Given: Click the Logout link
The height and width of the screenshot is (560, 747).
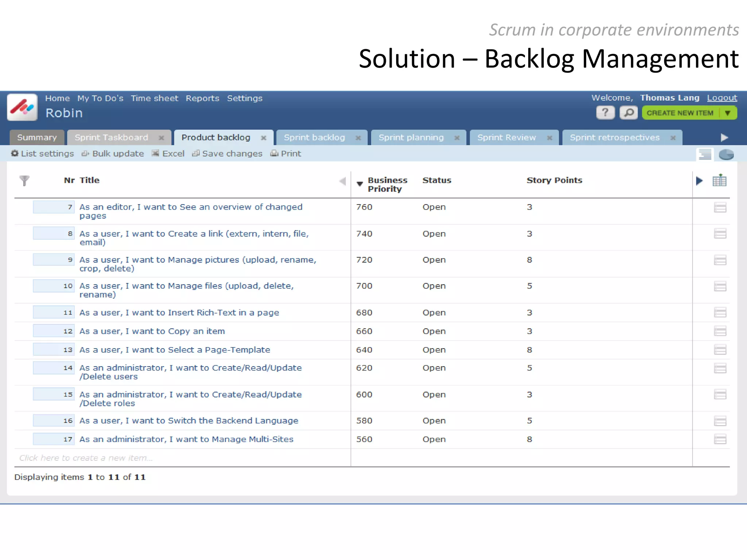Looking at the screenshot, I should [722, 98].
